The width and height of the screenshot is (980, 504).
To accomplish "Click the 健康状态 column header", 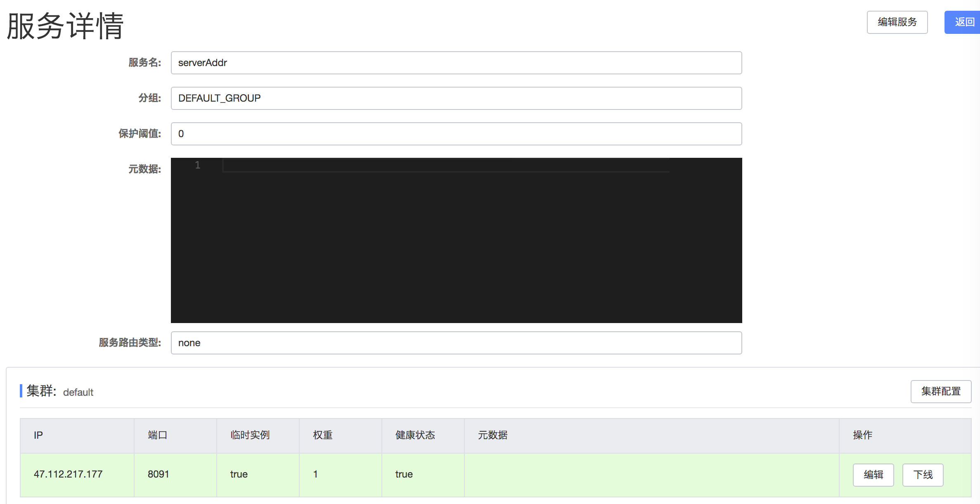I will [415, 435].
